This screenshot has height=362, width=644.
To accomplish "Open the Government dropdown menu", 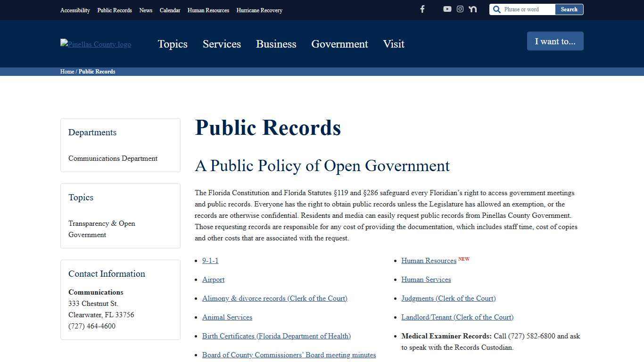I will click(x=339, y=44).
